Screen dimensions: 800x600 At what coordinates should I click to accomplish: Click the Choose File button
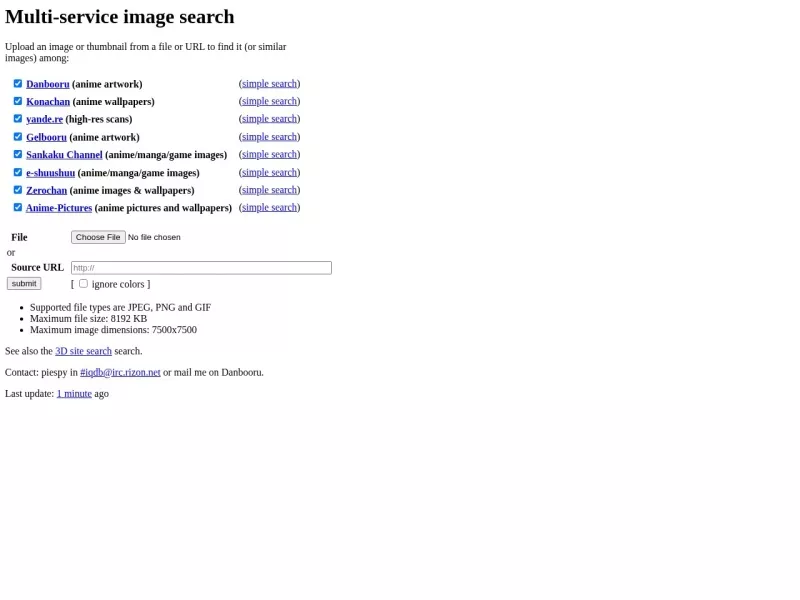point(98,237)
